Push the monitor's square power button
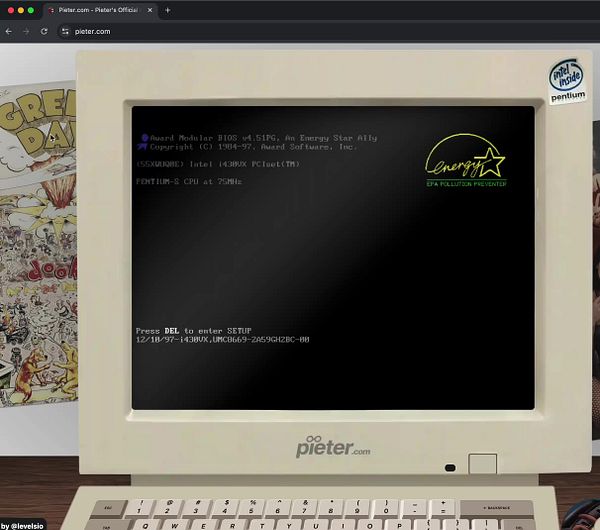This screenshot has width=600, height=530. (x=483, y=464)
